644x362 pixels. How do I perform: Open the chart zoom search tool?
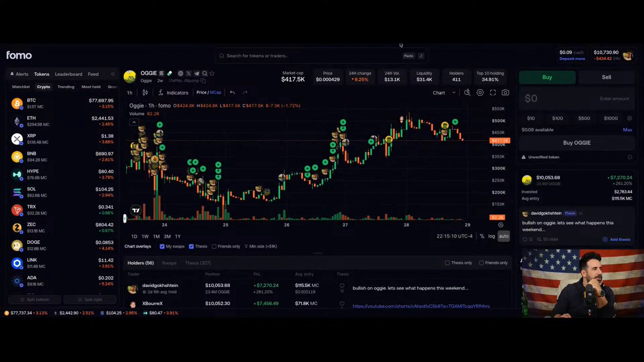pos(467,92)
